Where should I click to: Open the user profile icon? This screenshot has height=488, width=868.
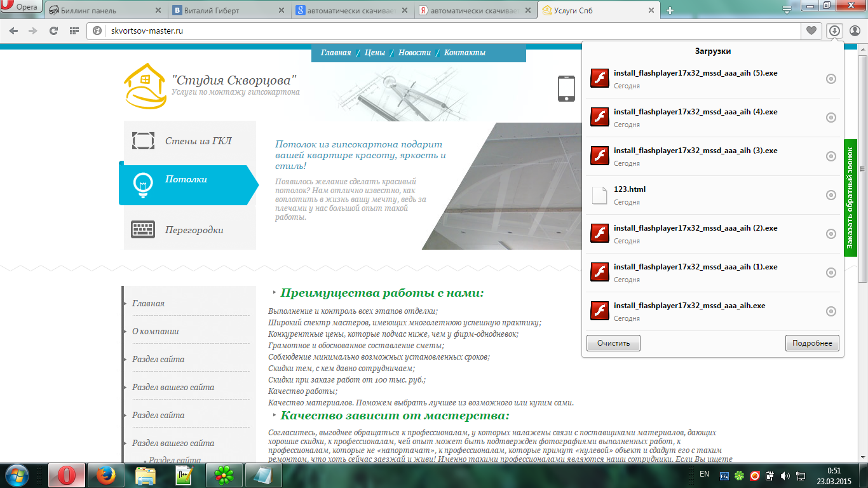click(x=855, y=30)
